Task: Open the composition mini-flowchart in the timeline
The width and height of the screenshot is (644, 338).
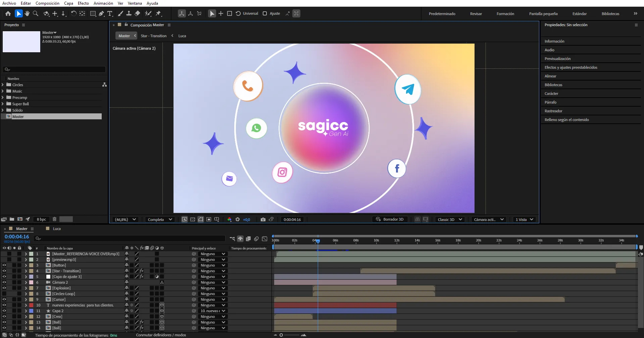Action: [232, 239]
